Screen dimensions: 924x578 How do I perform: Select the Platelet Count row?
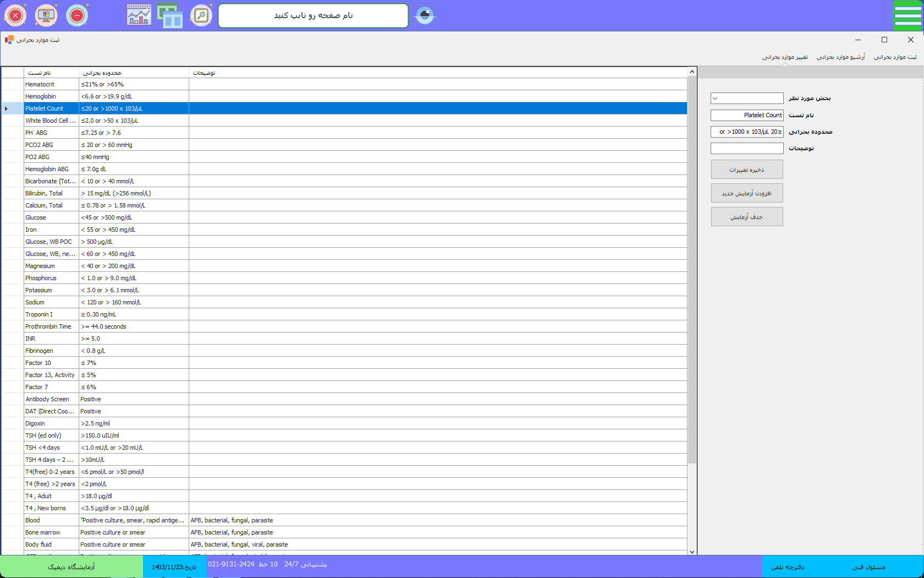tap(344, 108)
